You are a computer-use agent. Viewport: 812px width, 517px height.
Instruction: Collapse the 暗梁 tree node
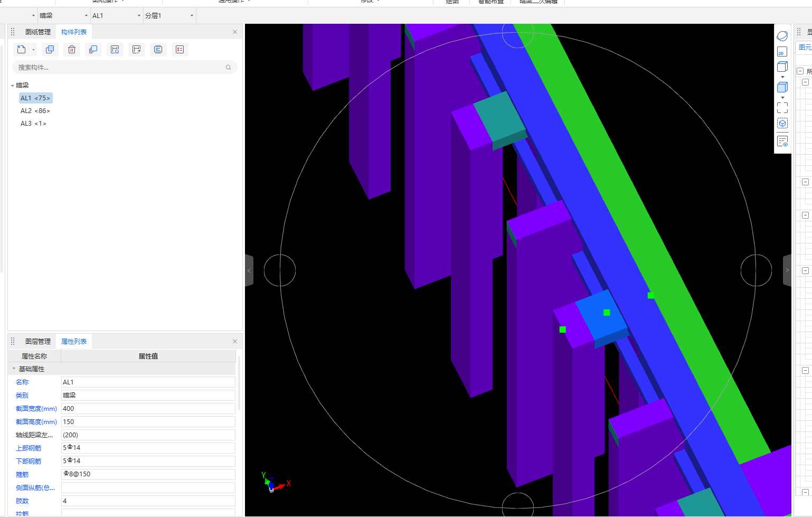(13, 86)
